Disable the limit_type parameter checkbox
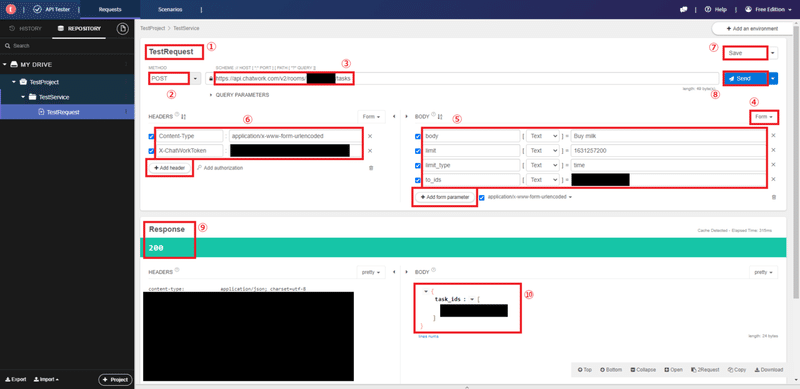Viewport: 800px width, 389px height. 418,165
